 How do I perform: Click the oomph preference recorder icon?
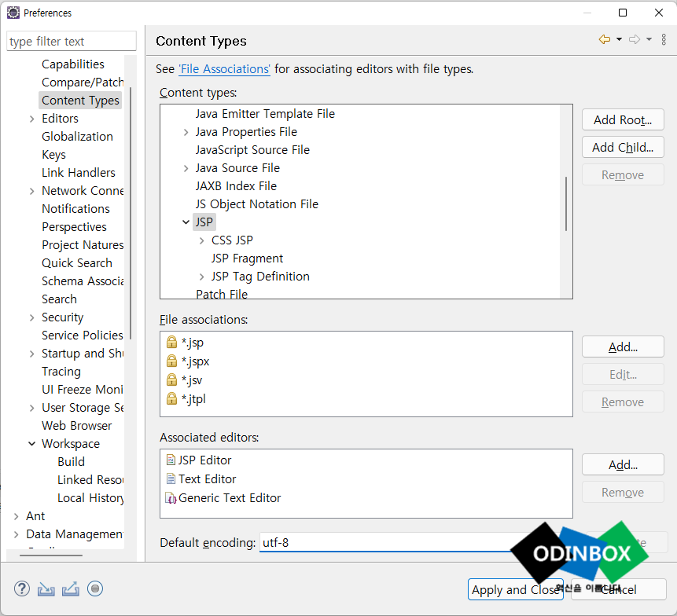tap(95, 588)
